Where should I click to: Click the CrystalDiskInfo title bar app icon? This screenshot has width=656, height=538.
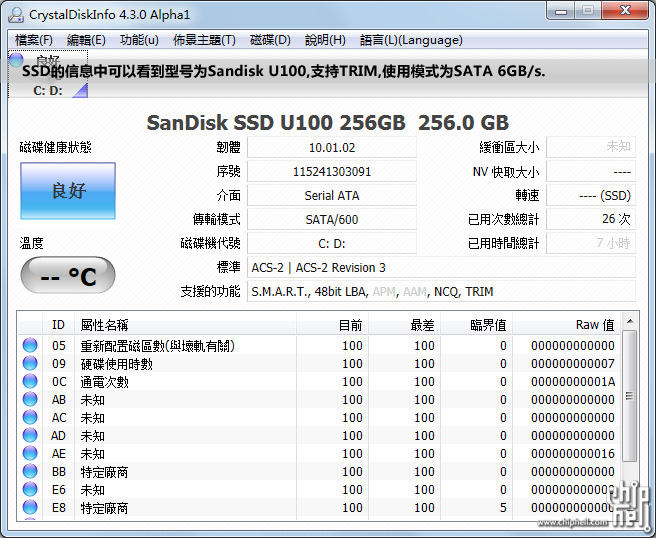click(16, 15)
